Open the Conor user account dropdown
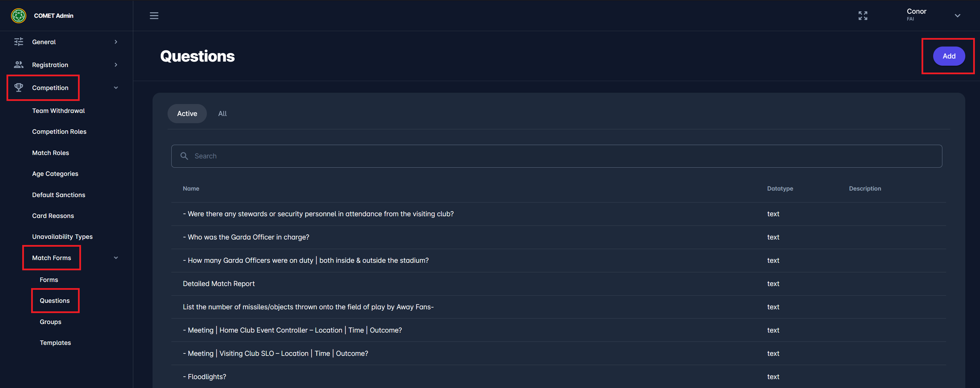The width and height of the screenshot is (980, 388). click(957, 16)
